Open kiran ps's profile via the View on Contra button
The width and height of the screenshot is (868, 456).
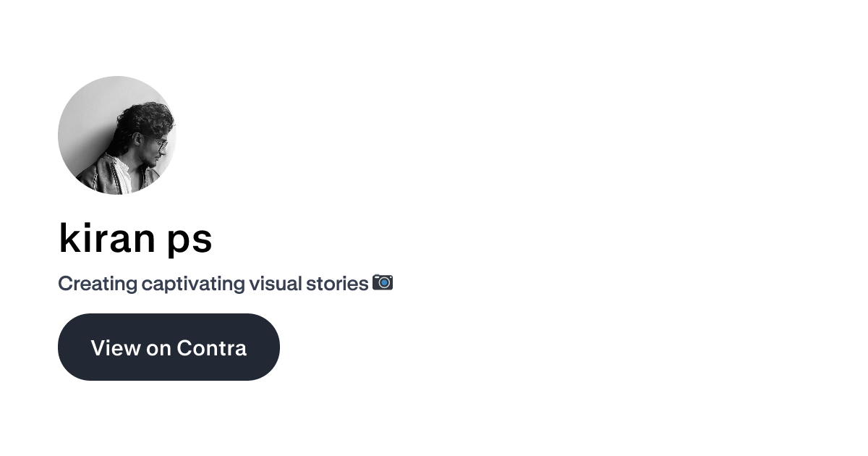169,347
